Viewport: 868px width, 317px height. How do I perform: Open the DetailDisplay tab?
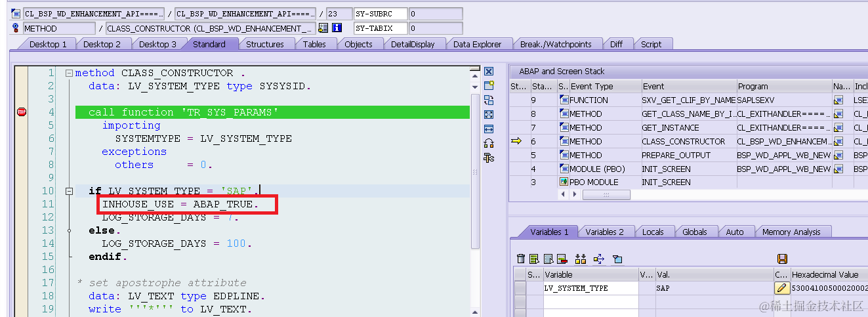point(413,44)
